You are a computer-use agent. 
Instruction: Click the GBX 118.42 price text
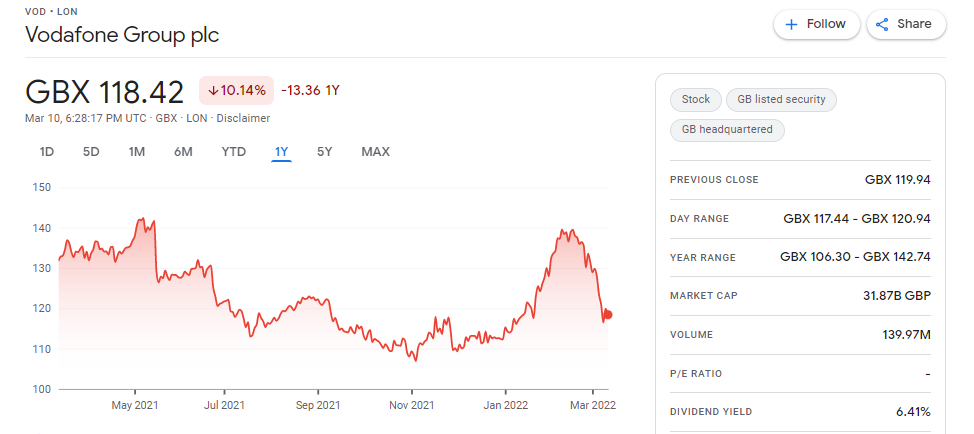104,92
